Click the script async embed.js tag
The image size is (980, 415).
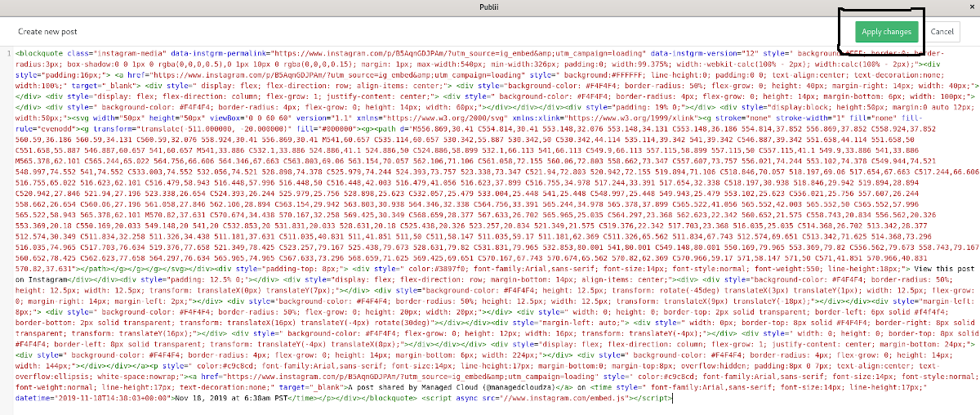click(x=546, y=399)
